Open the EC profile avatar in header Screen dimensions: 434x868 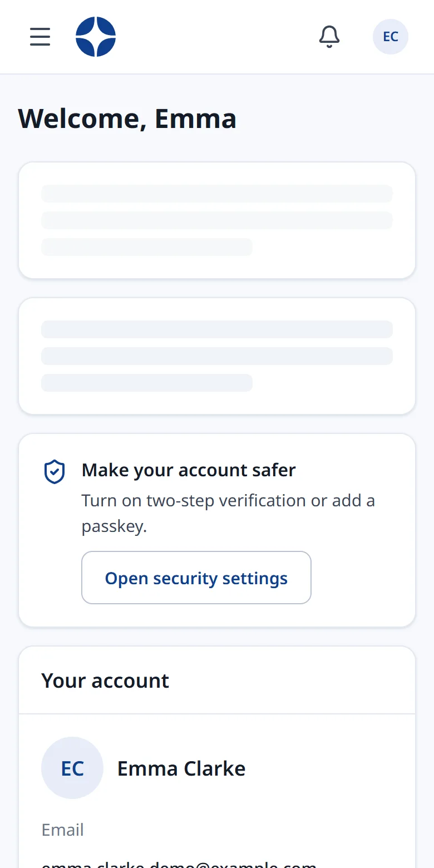pyautogui.click(x=391, y=37)
